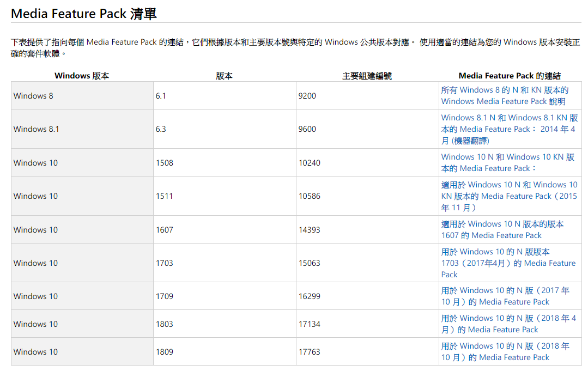Open the Windows 8.1 N Media Feature Pack 2014 link

(x=509, y=129)
